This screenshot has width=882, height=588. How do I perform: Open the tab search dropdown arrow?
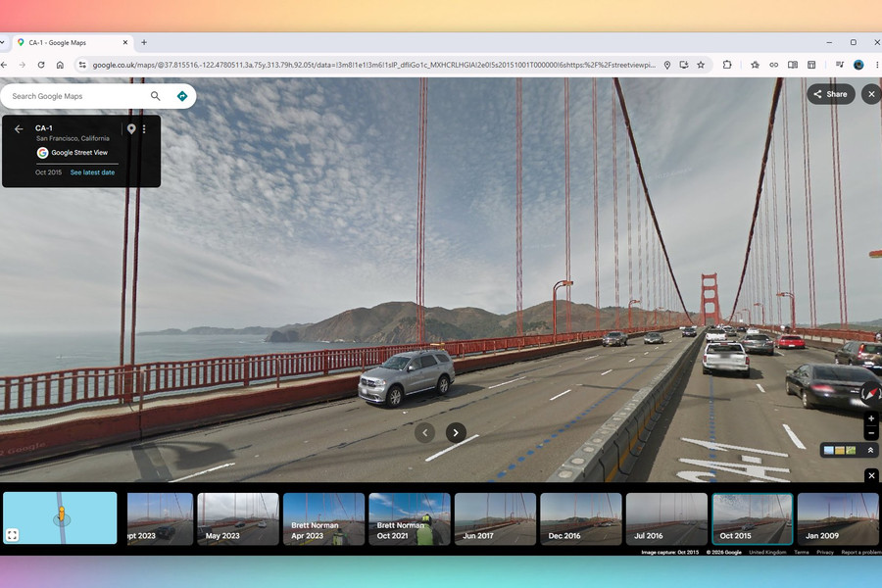[2, 42]
